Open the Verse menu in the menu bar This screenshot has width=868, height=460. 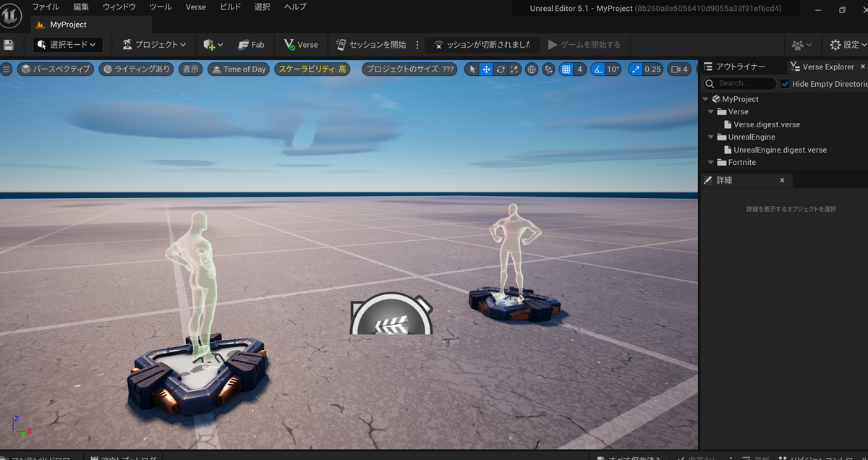point(196,7)
